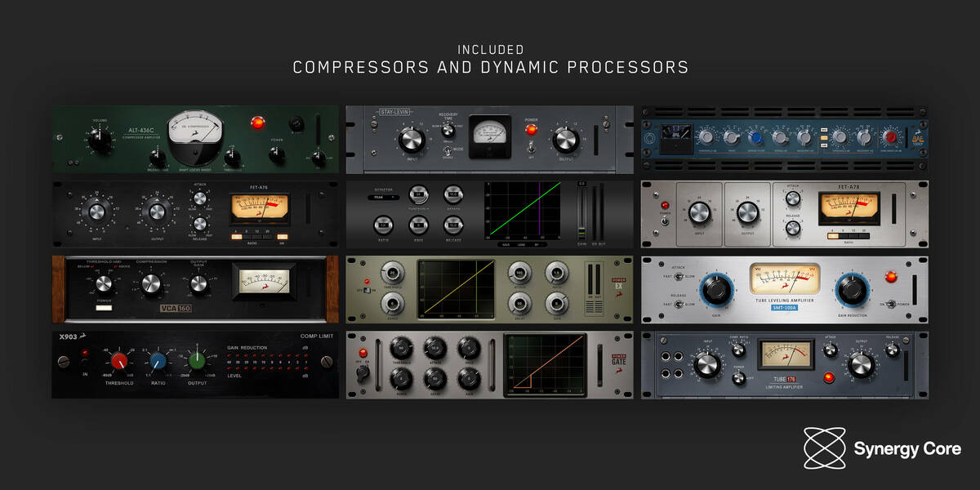Click the Tube 176 Output knob
This screenshot has width=980, height=490.
pyautogui.click(x=861, y=365)
